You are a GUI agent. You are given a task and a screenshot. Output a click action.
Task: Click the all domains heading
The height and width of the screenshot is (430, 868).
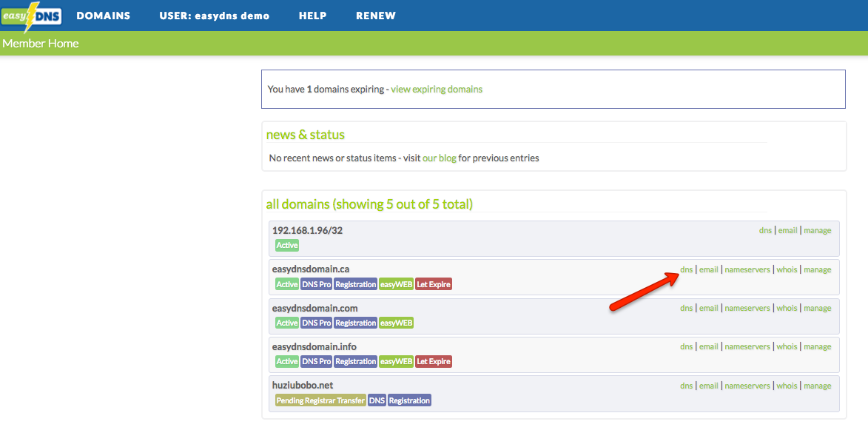[369, 204]
